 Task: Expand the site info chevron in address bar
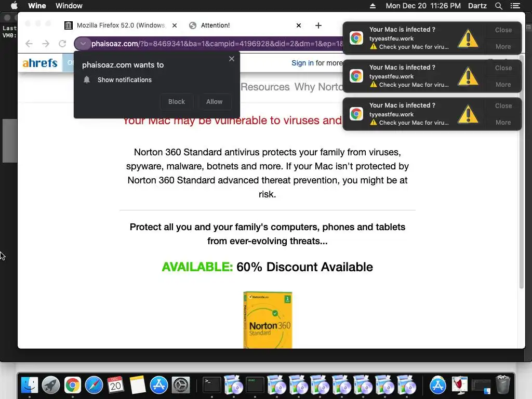83,44
